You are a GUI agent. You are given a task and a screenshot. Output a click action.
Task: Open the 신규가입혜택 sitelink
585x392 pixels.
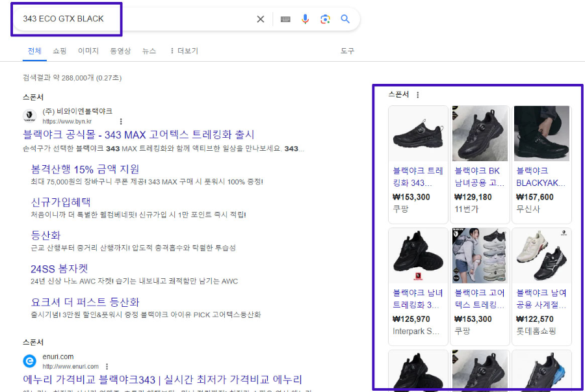click(61, 202)
